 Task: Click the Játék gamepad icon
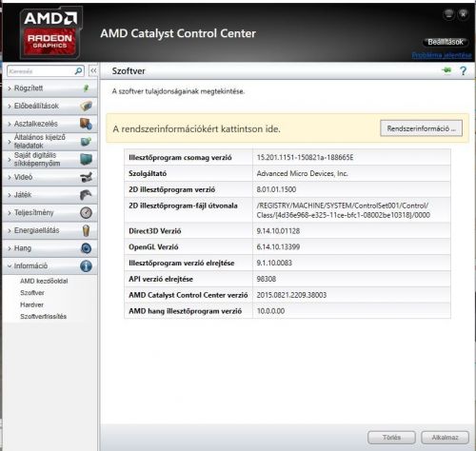coord(86,195)
